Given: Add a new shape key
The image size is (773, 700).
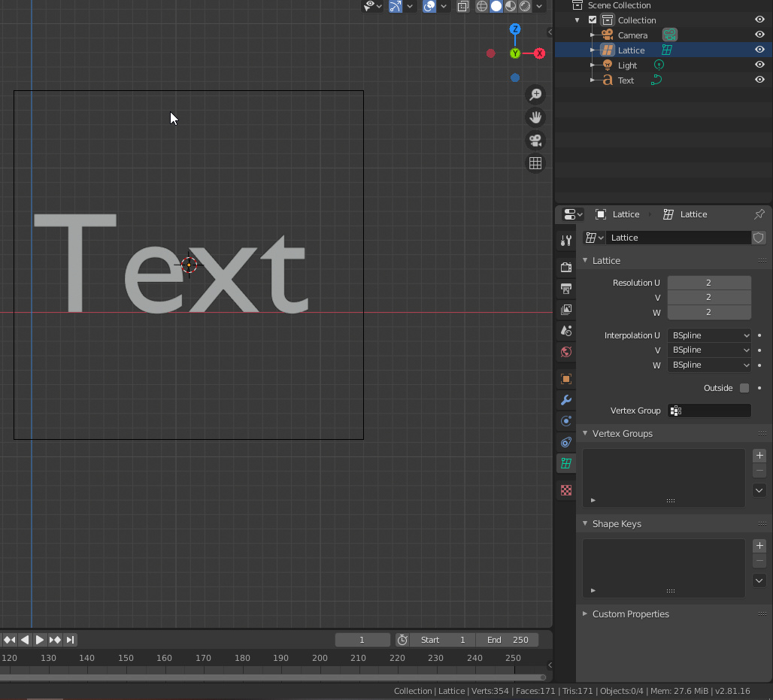Looking at the screenshot, I should [x=759, y=546].
